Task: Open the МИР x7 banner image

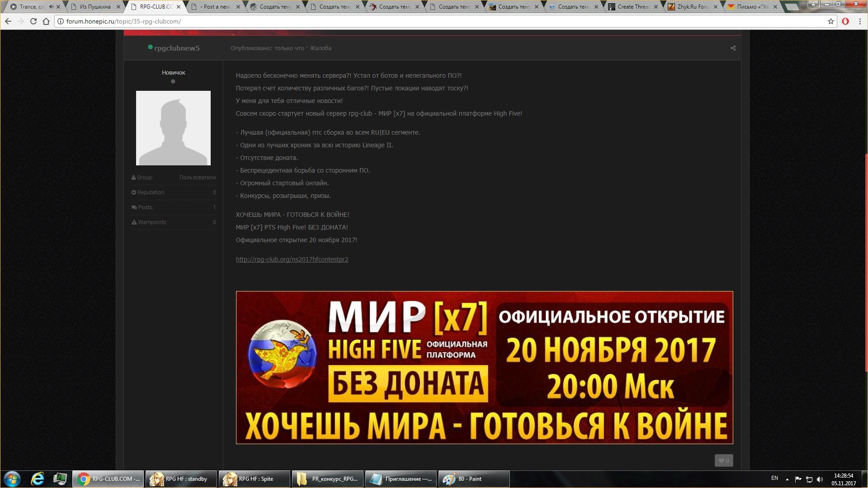Action: [x=484, y=367]
